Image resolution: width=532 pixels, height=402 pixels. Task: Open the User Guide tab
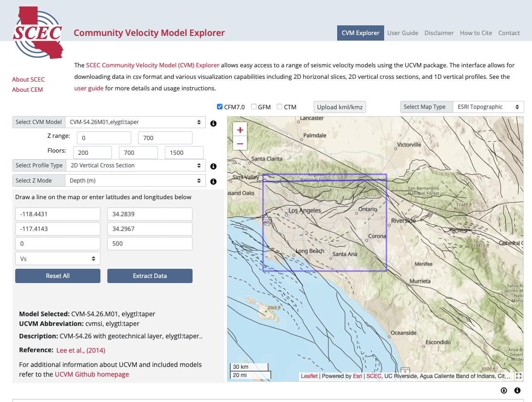tap(403, 33)
